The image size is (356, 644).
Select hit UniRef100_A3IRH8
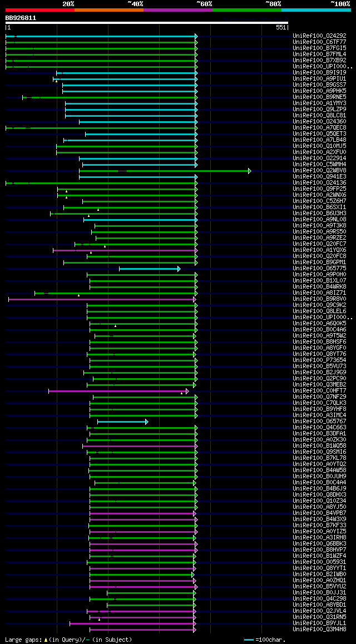click(319, 537)
